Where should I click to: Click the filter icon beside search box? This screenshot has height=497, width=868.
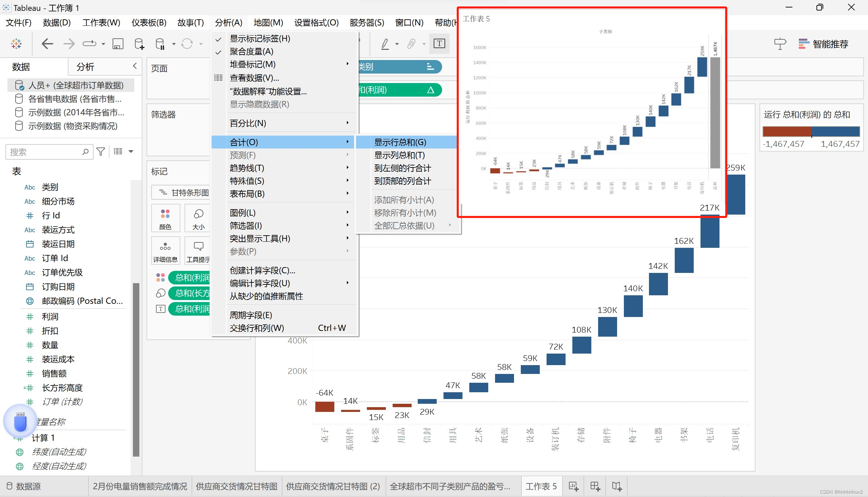click(101, 152)
